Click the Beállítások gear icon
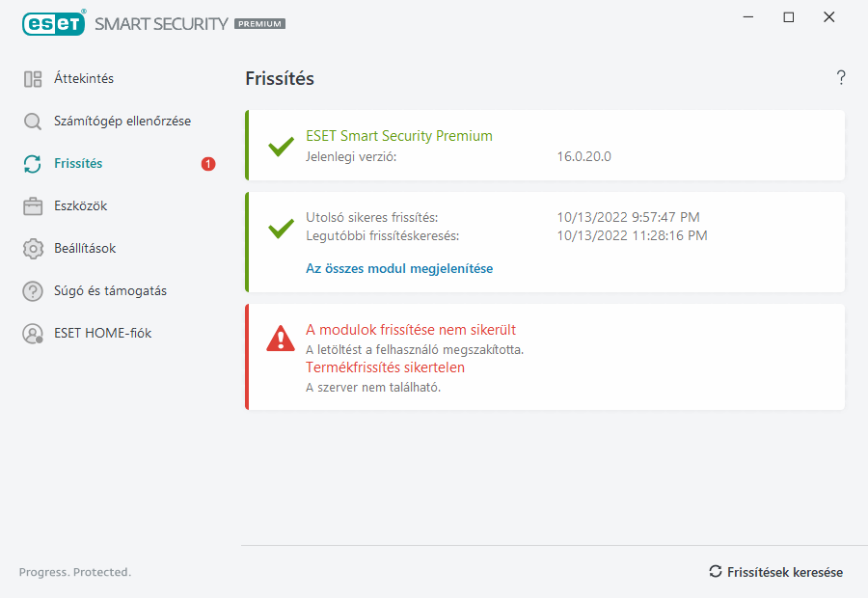Screen dimensions: 868x598 point(33,249)
